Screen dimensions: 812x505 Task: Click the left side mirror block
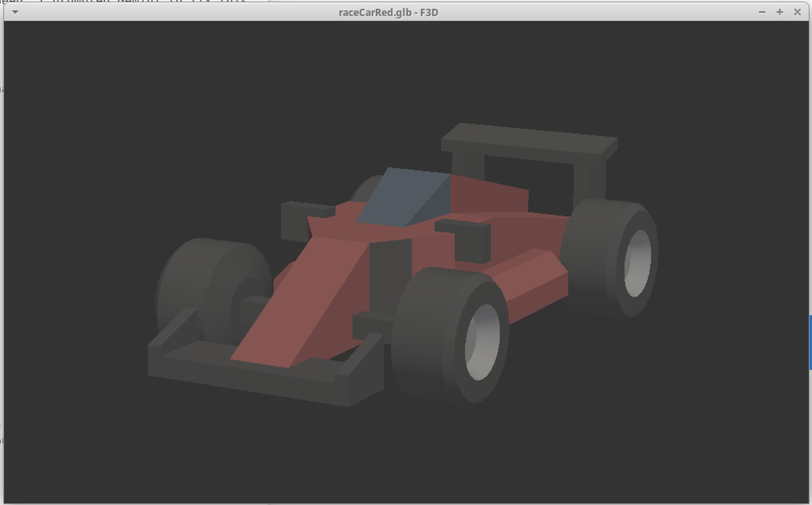pyautogui.click(x=305, y=219)
